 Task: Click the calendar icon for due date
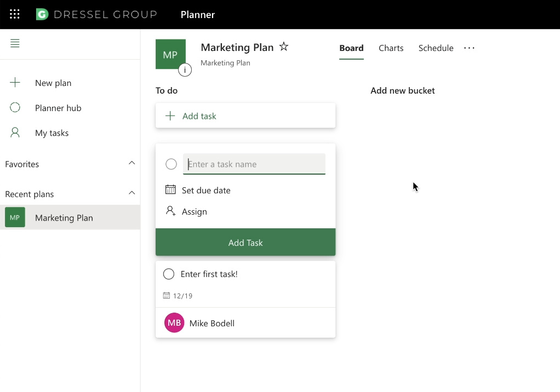tap(170, 190)
